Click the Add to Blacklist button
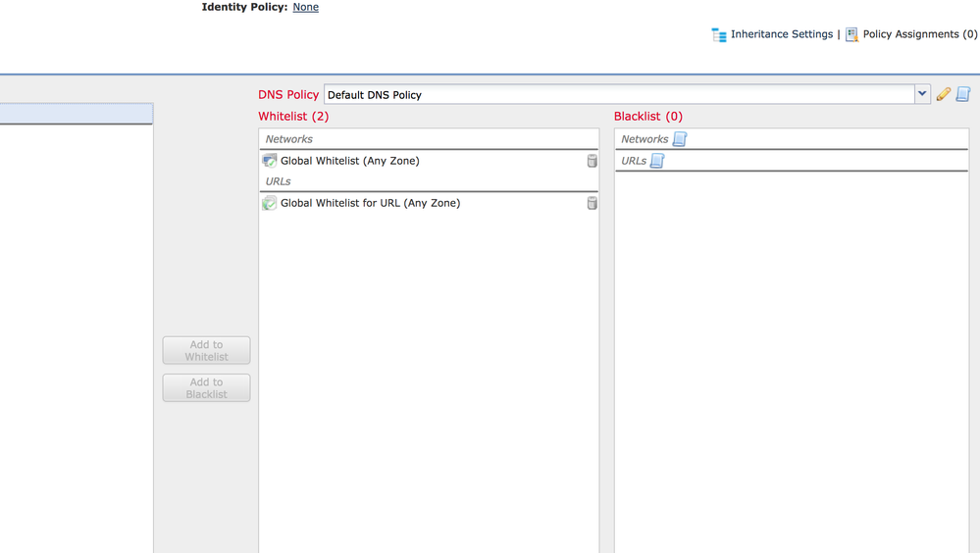Image resolution: width=980 pixels, height=553 pixels. 206,388
